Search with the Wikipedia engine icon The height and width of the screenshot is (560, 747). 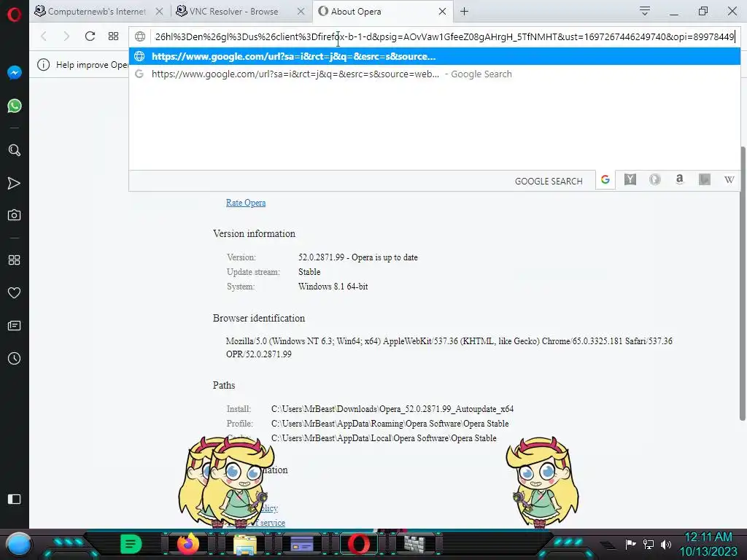(729, 179)
